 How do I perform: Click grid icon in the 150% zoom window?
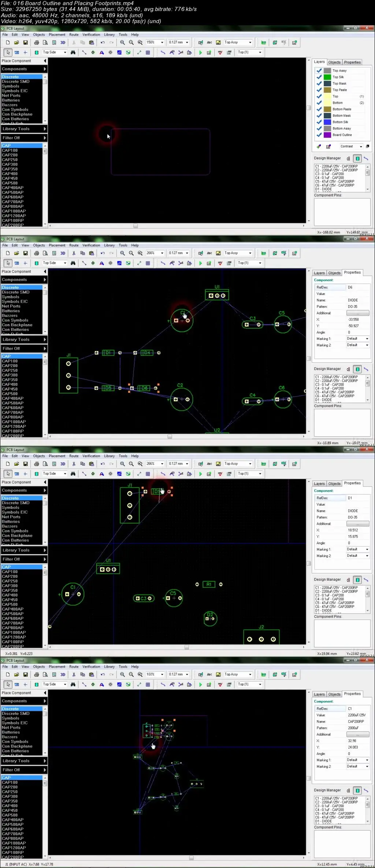(148, 52)
